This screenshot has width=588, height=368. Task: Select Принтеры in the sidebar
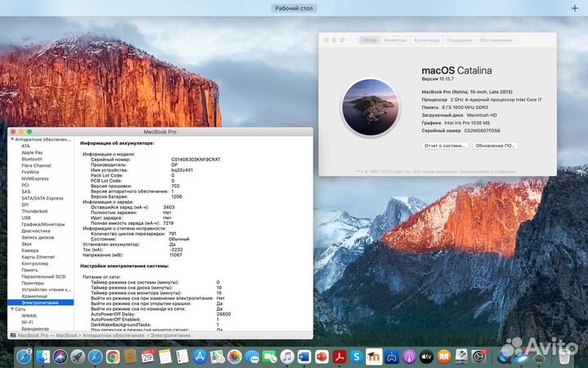coord(33,283)
